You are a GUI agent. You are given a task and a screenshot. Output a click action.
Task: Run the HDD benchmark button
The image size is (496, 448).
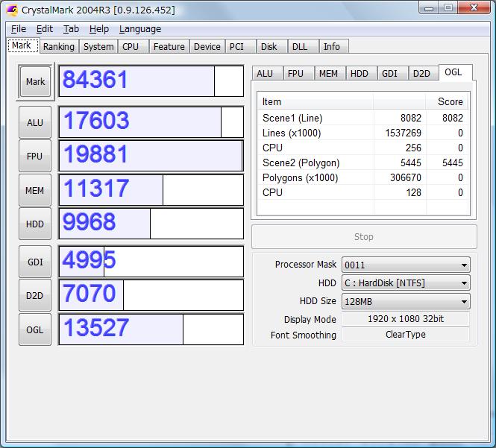click(35, 224)
